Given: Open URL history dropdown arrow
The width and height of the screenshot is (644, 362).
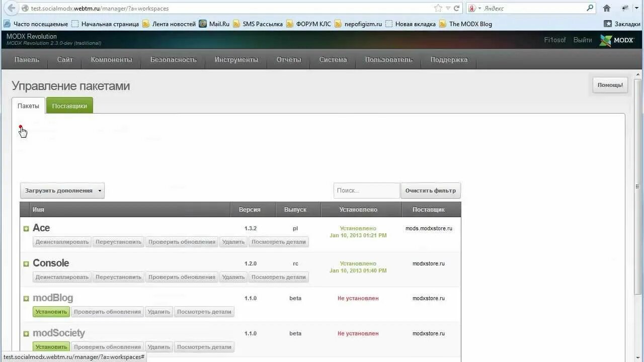Looking at the screenshot, I should (448, 8).
